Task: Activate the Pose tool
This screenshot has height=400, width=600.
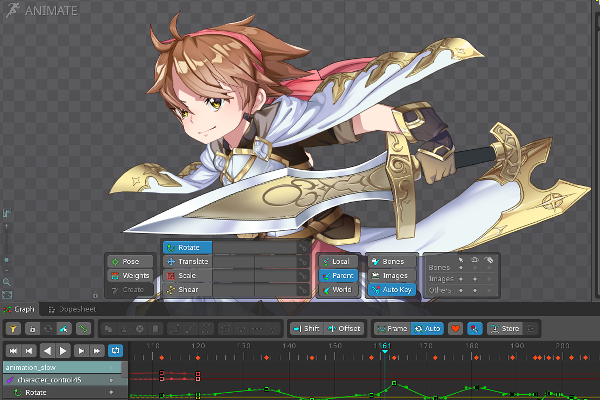Action: coord(130,262)
